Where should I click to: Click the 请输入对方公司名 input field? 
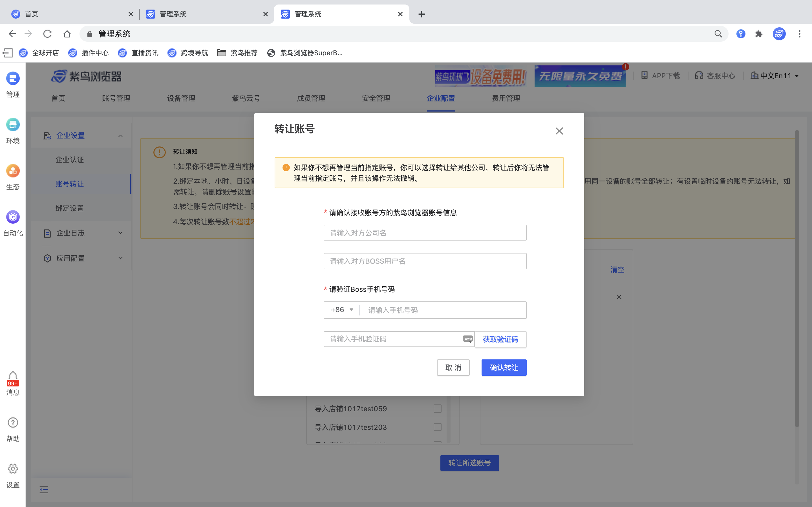[x=424, y=232]
